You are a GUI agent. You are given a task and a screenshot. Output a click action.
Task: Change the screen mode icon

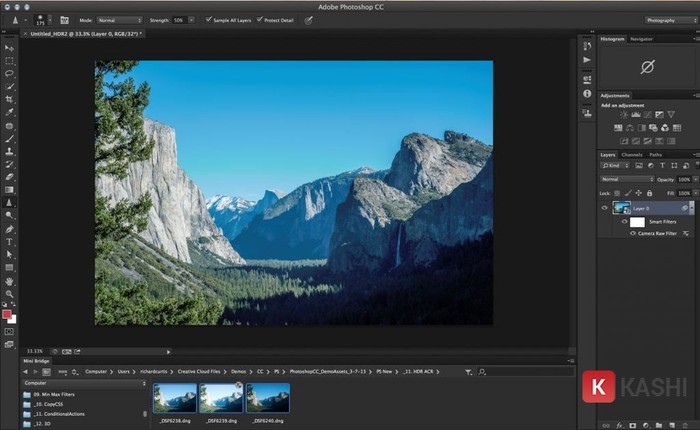pyautogui.click(x=9, y=344)
